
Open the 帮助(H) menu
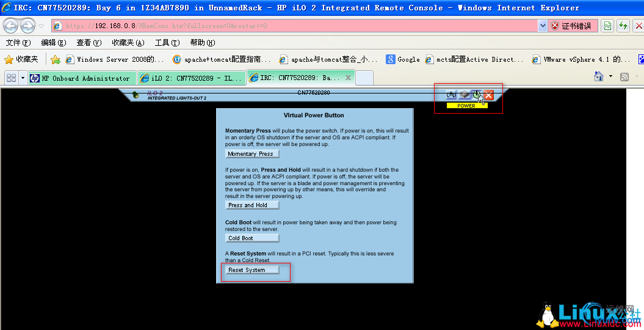pos(203,43)
